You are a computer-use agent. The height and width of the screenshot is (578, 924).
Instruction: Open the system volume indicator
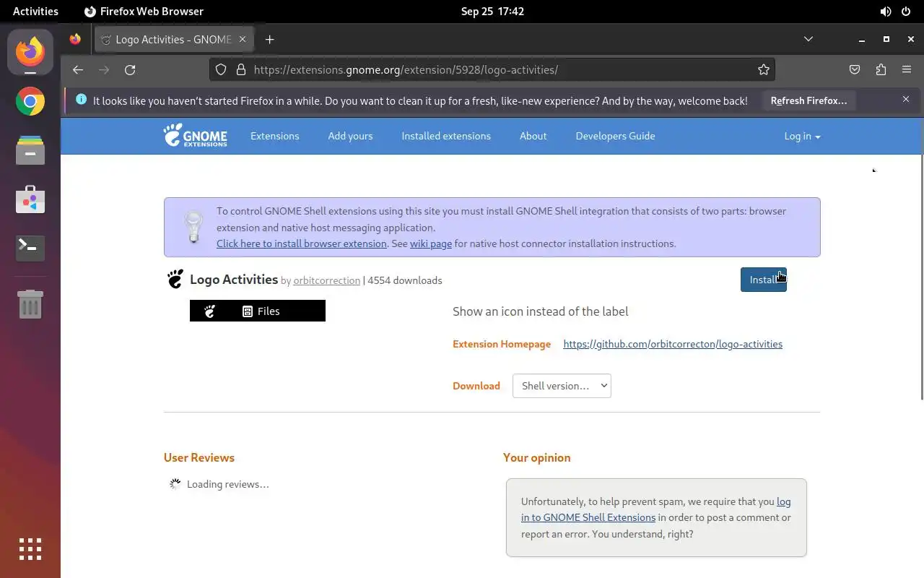point(885,11)
